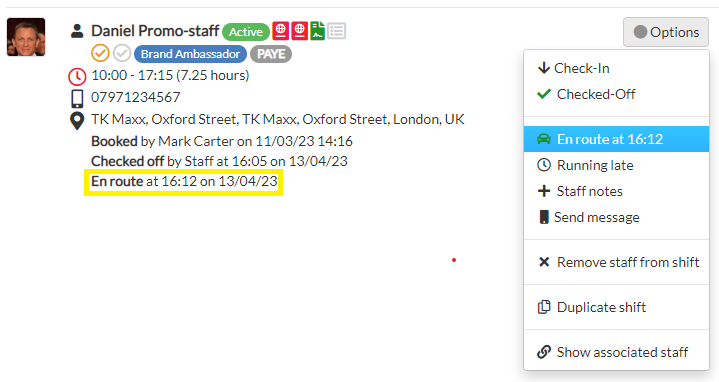Click the second red passport document icon

[x=299, y=31]
